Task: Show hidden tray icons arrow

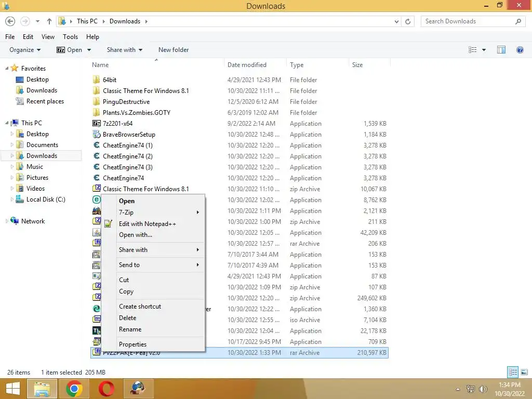Action: 458,389
